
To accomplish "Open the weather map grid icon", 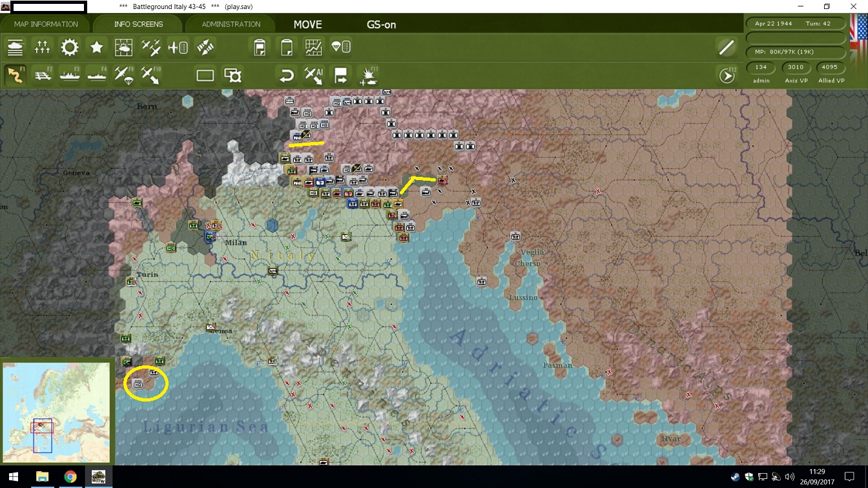I will (x=124, y=47).
